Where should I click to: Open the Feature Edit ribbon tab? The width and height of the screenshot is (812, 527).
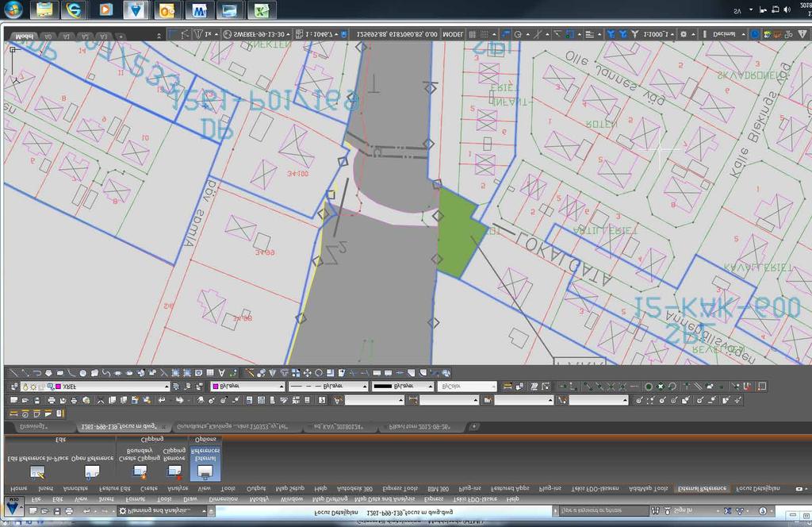(x=115, y=489)
